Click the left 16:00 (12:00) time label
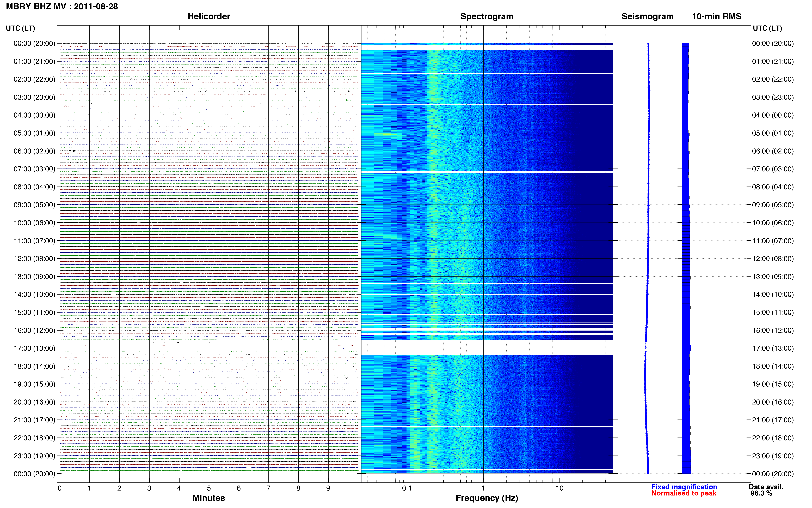Image resolution: width=812 pixels, height=508 pixels. click(x=34, y=330)
